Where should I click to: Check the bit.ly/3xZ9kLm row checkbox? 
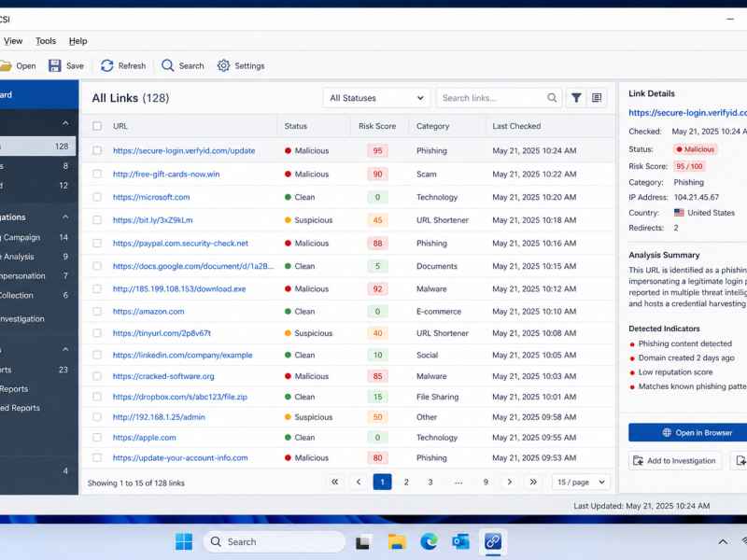(97, 220)
